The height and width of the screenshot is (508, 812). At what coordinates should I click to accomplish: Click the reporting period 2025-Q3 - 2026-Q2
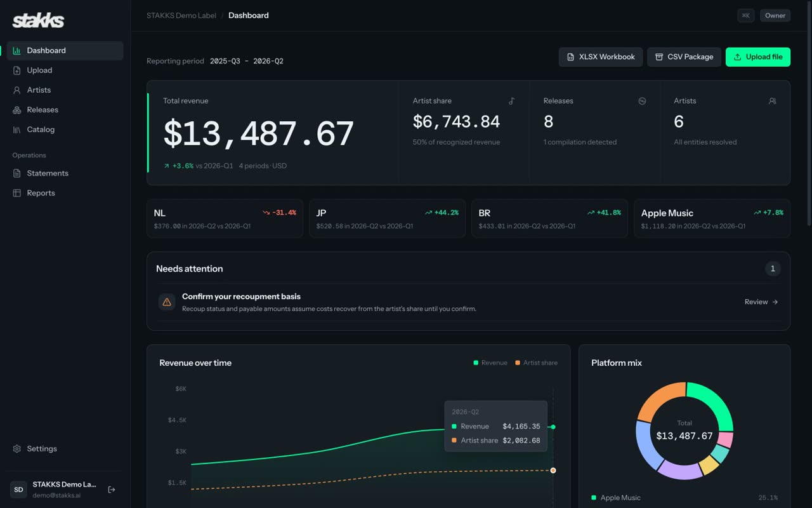click(x=246, y=62)
